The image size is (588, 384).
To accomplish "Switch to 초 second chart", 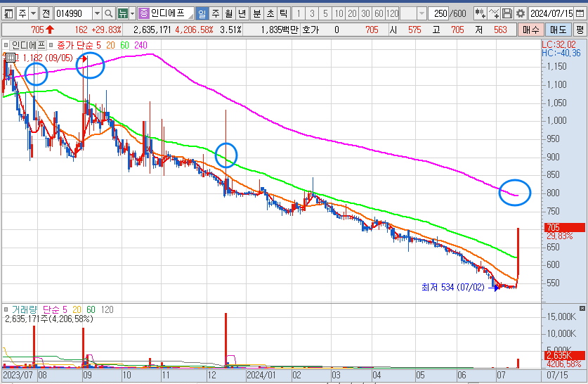I will click(270, 14).
